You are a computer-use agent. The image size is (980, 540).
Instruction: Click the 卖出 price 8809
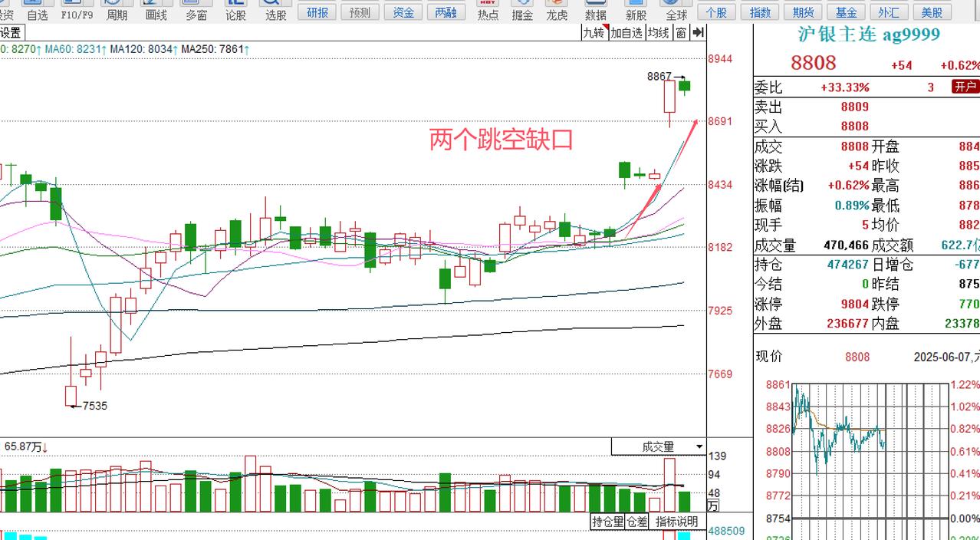854,107
